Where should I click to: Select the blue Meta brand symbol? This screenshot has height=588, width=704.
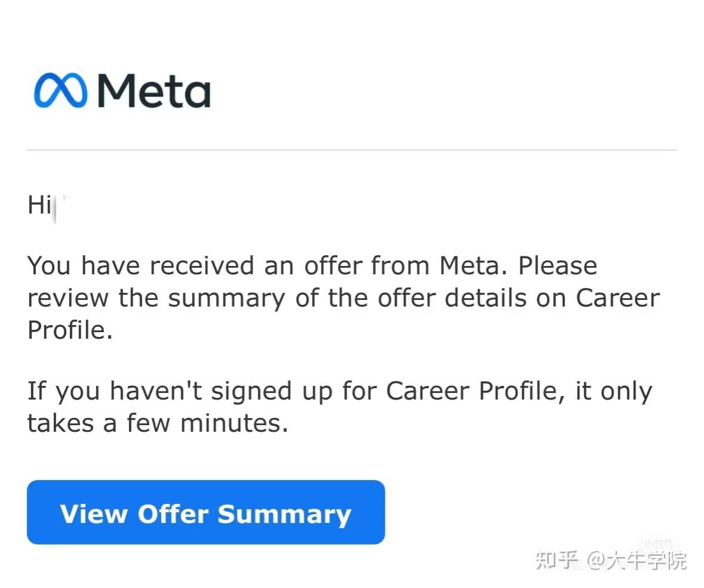click(60, 89)
